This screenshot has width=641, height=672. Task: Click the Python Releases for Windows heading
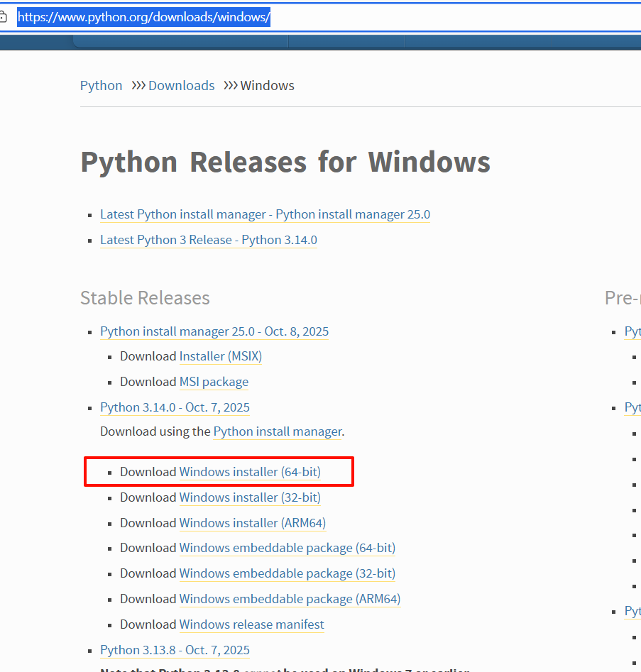[x=285, y=162]
